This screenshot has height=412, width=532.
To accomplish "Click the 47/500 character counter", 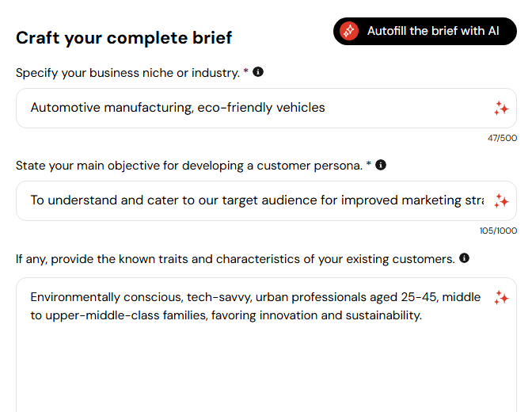I will (x=502, y=138).
